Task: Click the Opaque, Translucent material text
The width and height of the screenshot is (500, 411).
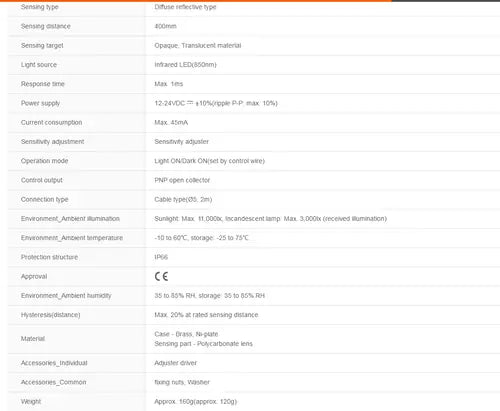Action: coord(198,45)
